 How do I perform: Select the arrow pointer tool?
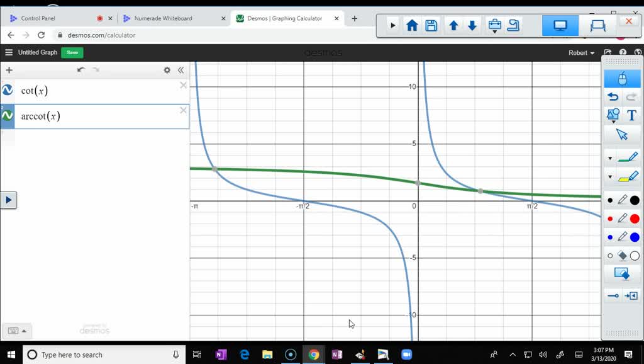[x=622, y=134]
